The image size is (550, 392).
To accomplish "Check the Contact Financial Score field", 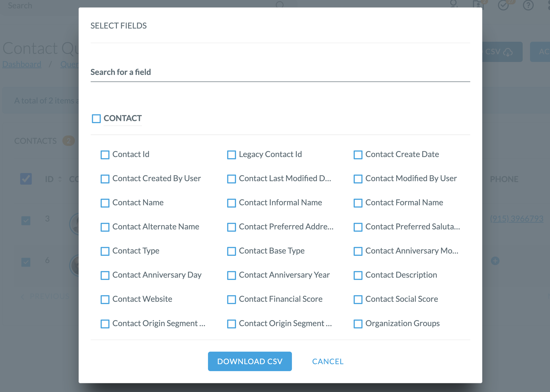I will [x=231, y=299].
